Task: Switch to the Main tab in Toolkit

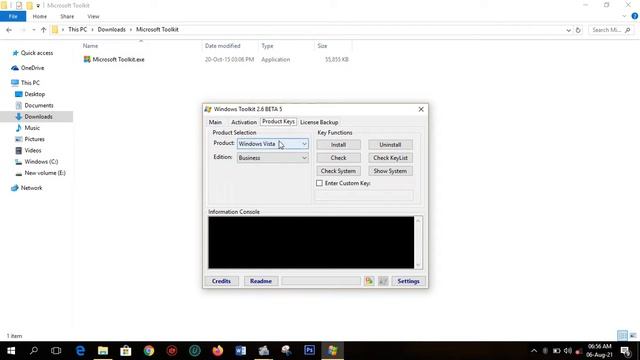Action: pos(215,122)
